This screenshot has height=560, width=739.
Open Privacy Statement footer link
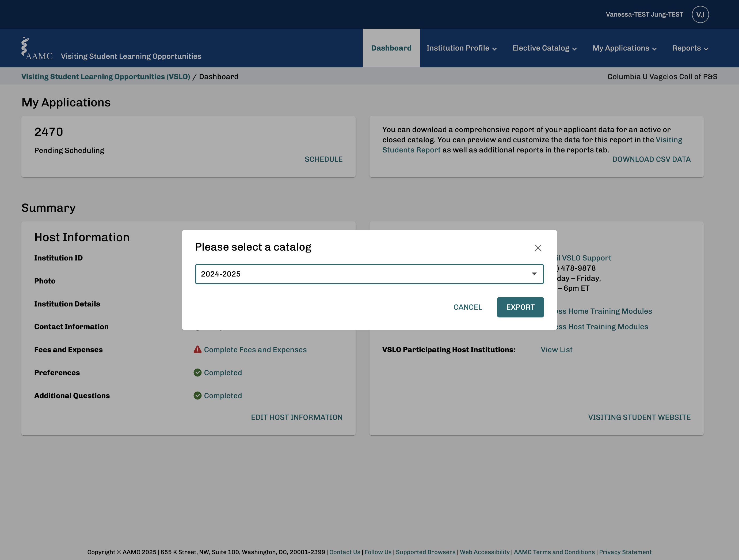(x=625, y=552)
